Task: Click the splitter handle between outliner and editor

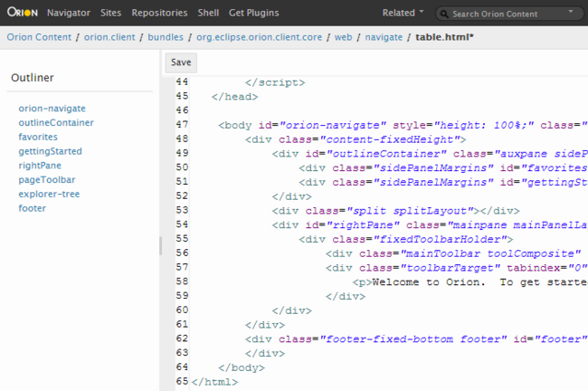Action: tap(160, 246)
